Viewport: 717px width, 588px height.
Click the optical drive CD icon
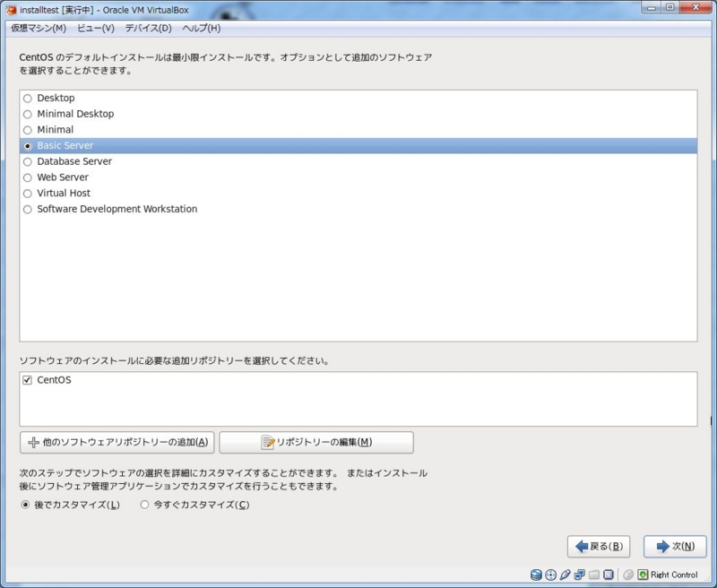click(550, 575)
